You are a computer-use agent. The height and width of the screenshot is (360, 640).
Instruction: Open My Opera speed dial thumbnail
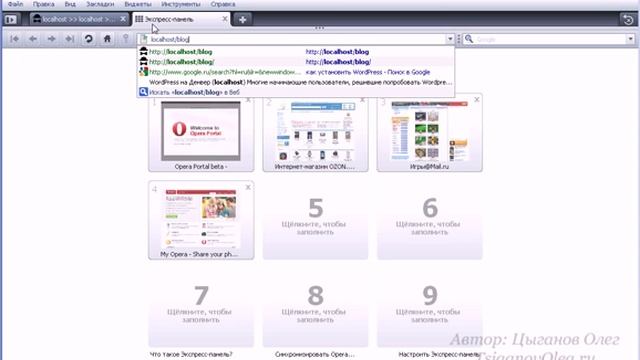201,220
